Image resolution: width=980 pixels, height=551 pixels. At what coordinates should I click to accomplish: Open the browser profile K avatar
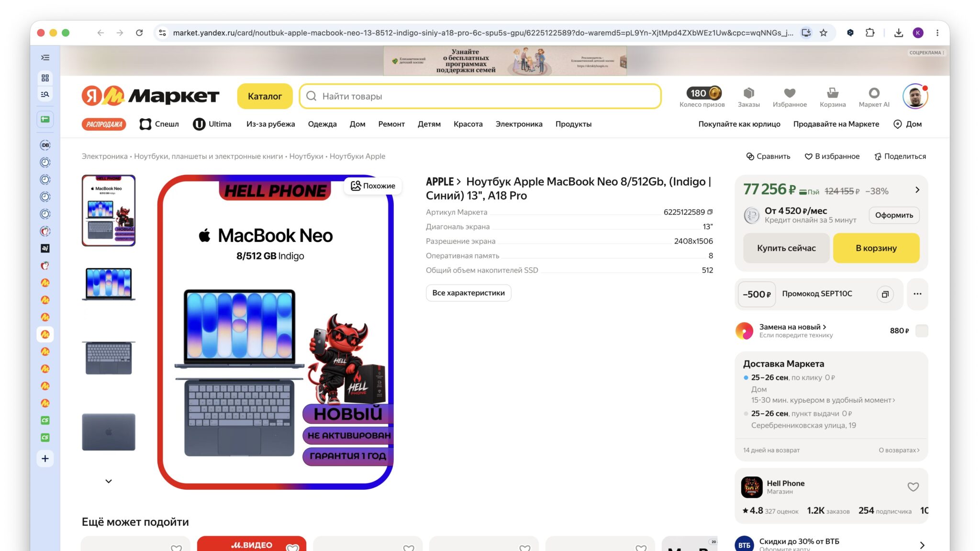(918, 33)
